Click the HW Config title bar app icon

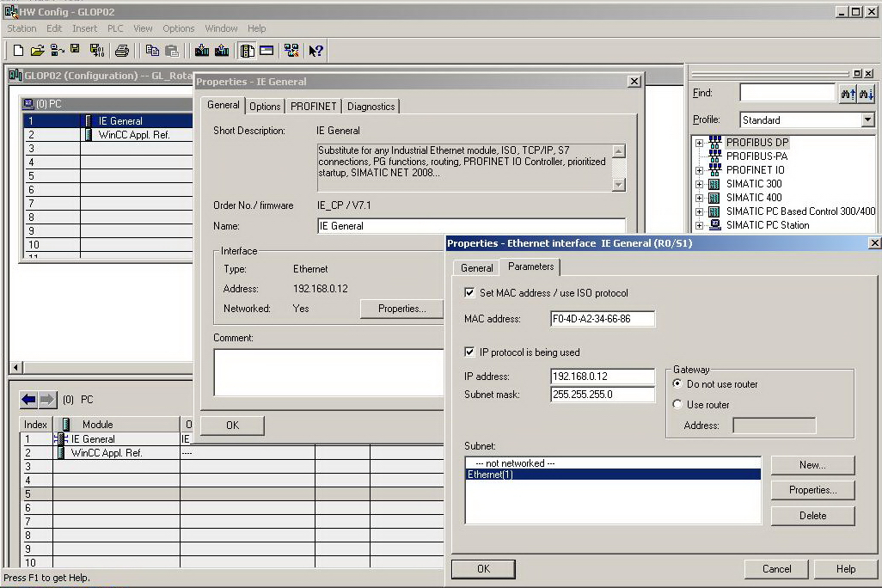coord(10,11)
